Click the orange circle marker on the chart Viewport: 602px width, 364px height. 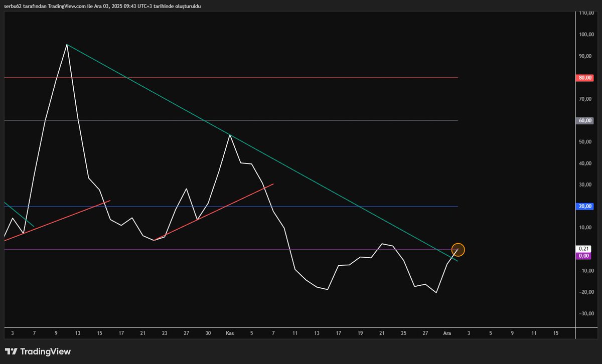[458, 249]
